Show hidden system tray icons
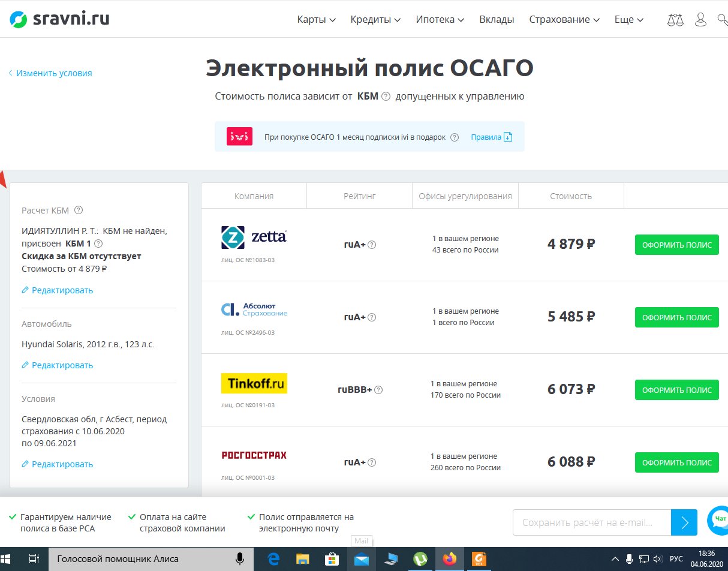Screen dimensions: 728x571 tap(615, 559)
